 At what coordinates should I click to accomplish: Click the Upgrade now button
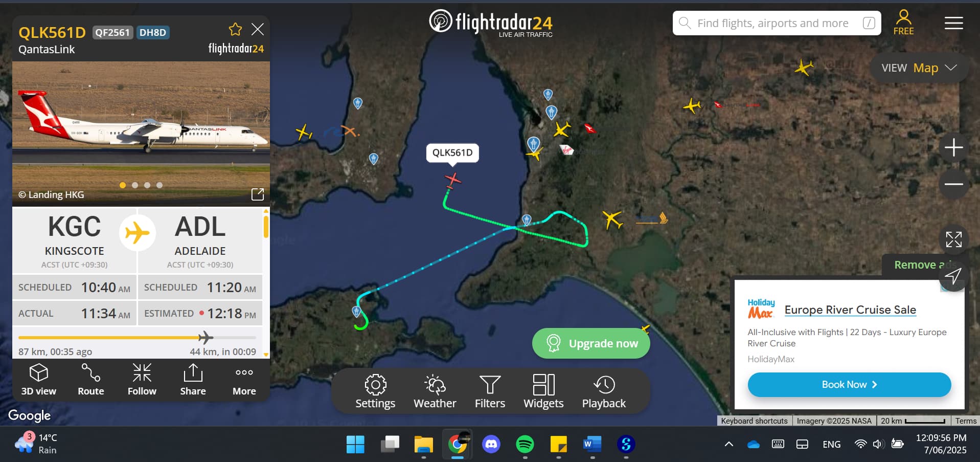(x=591, y=343)
